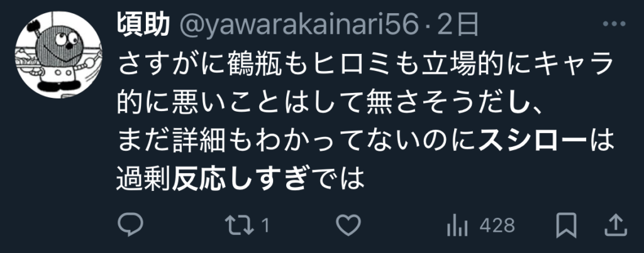Open the robot cartoon profile avatar
This screenshot has width=644, height=253.
[x=58, y=55]
